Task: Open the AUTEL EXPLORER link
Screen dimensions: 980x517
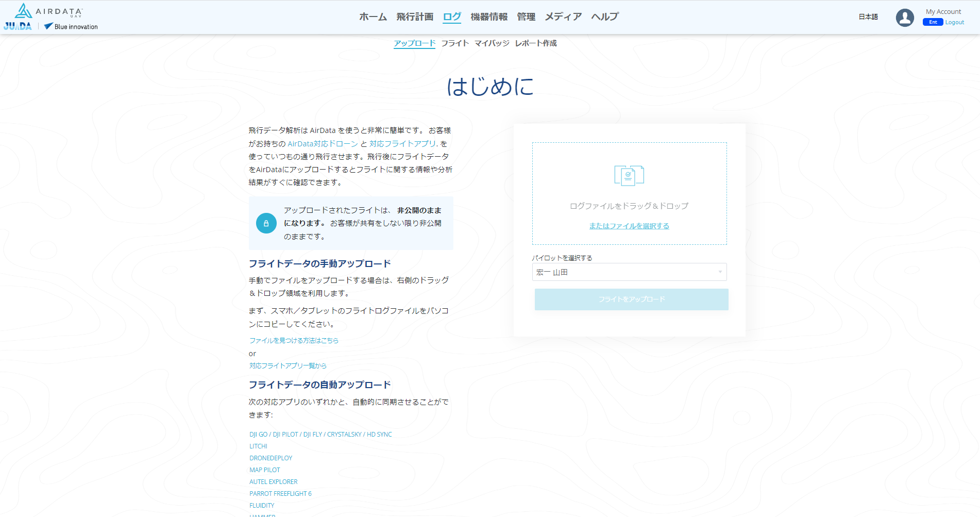Action: pyautogui.click(x=273, y=482)
